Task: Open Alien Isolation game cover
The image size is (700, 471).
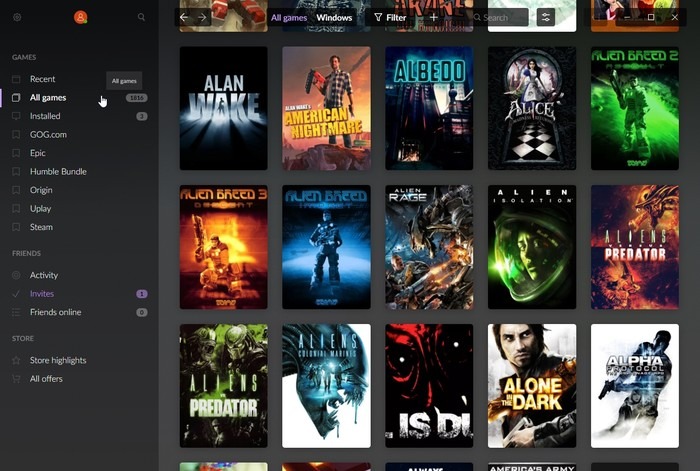Action: pos(532,247)
